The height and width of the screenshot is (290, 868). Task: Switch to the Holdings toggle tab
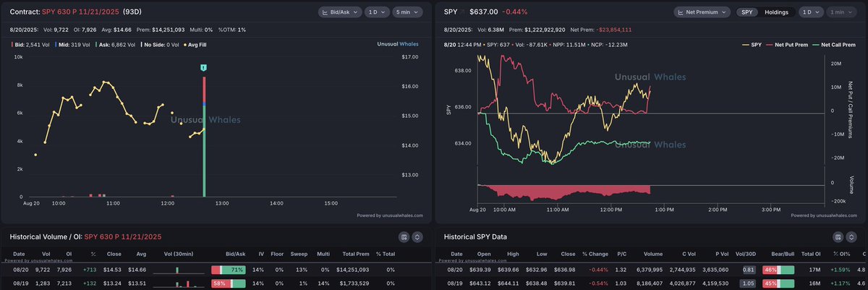click(x=776, y=12)
